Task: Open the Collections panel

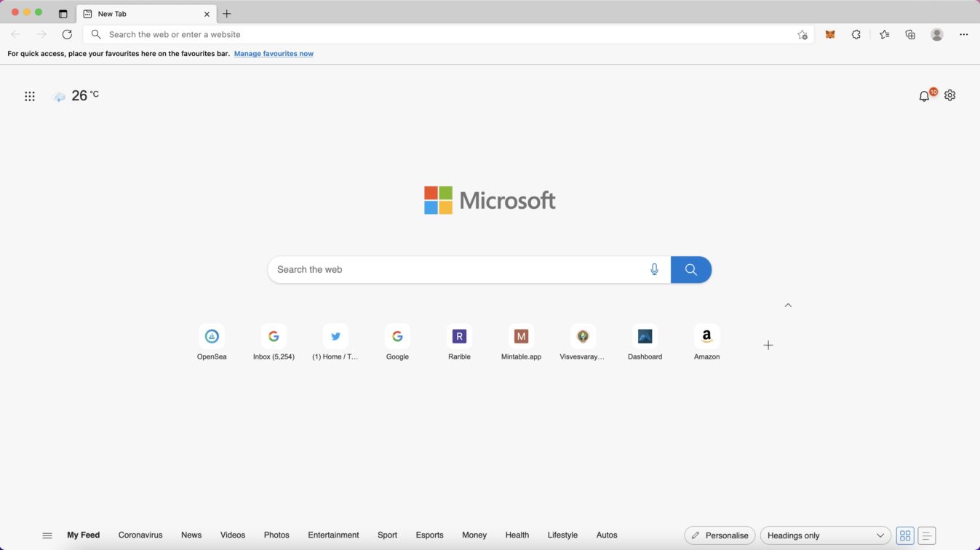Action: (910, 34)
